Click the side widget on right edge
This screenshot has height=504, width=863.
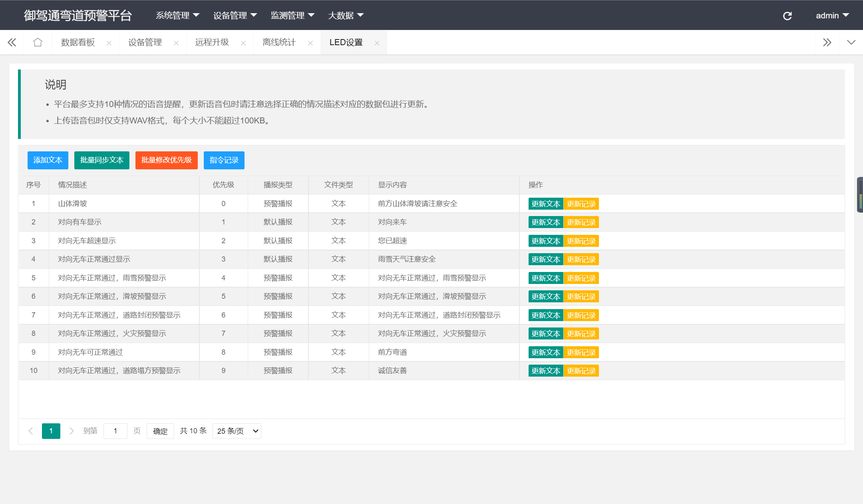(860, 194)
